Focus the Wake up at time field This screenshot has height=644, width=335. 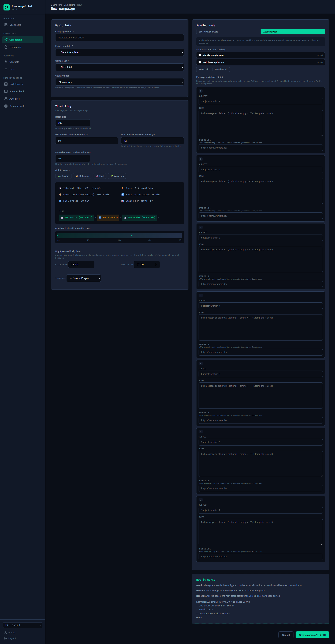tap(147, 265)
